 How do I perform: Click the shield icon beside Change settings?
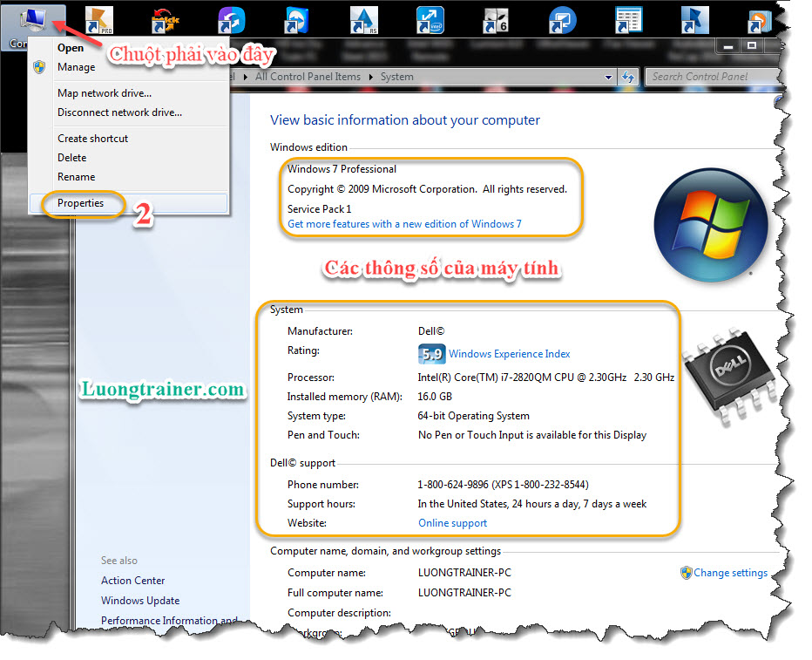[687, 573]
